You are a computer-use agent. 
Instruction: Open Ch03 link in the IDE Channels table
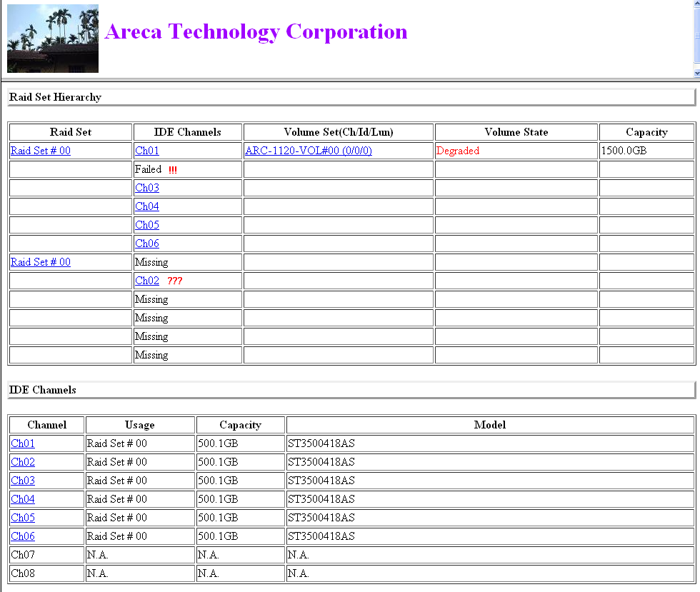point(23,481)
